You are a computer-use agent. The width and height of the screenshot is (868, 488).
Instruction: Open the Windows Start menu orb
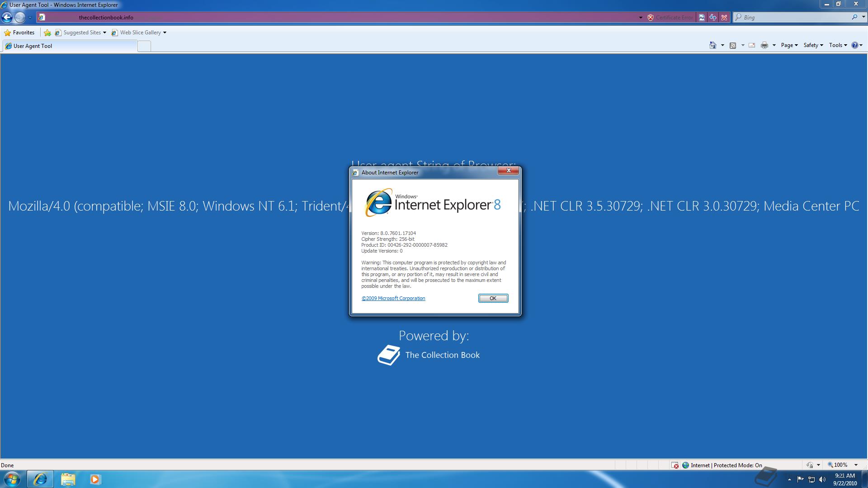point(12,479)
